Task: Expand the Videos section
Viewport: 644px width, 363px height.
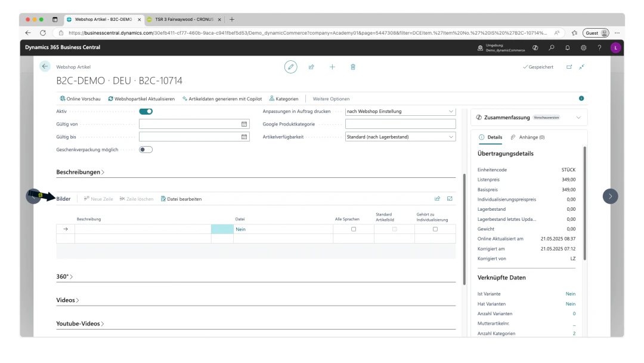Action: click(x=67, y=300)
